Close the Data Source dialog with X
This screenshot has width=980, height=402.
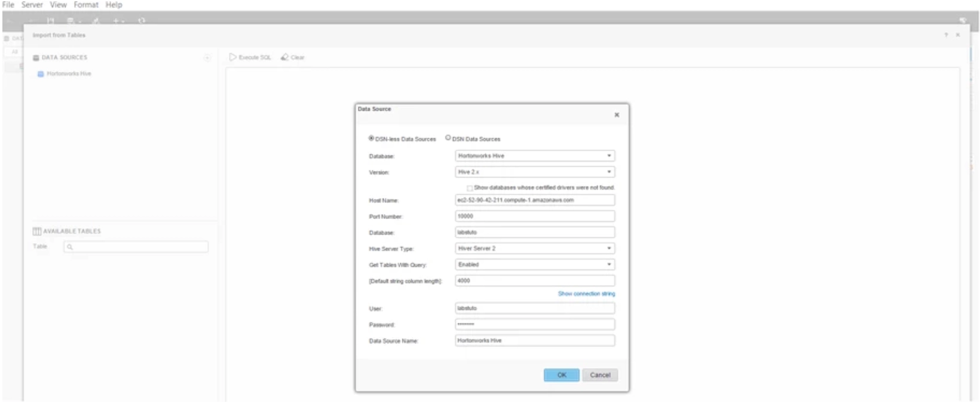pos(617,115)
